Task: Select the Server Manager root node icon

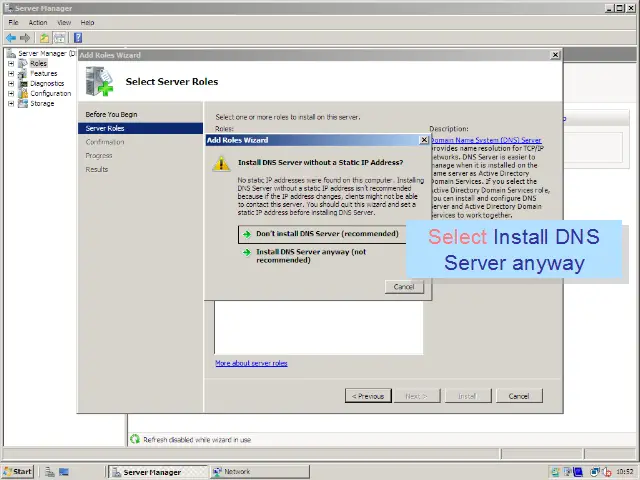Action: [x=11, y=53]
